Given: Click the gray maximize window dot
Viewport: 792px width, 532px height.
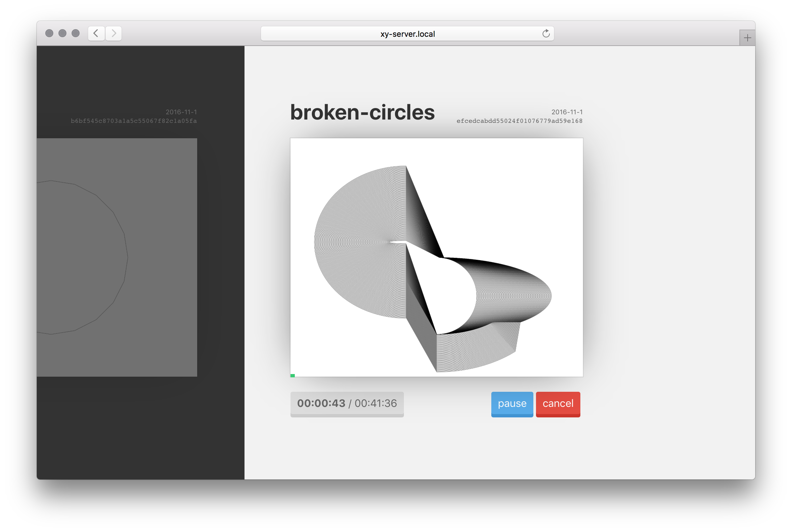Looking at the screenshot, I should pyautogui.click(x=76, y=33).
